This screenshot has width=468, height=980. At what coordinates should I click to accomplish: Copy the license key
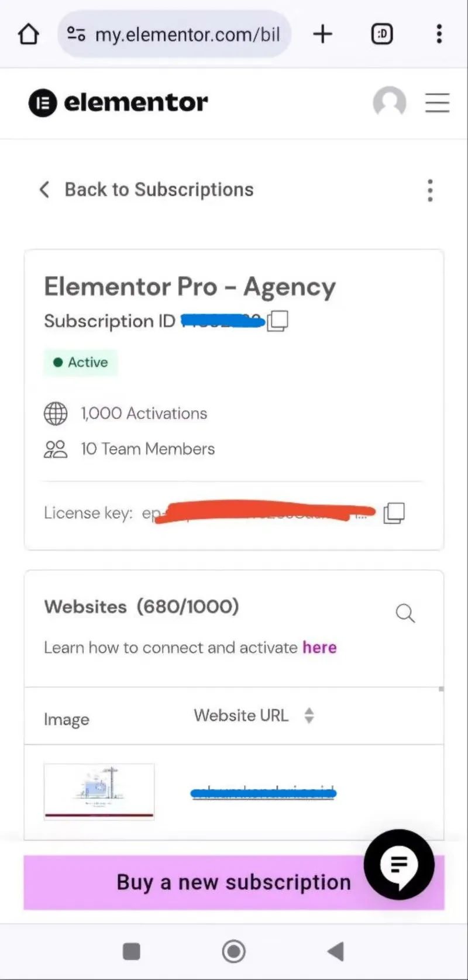pyautogui.click(x=394, y=513)
